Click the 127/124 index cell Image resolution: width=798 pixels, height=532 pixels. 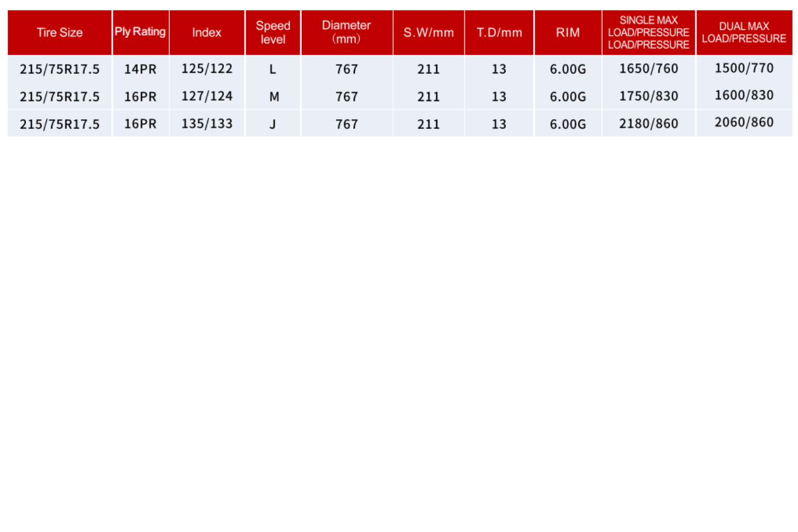pyautogui.click(x=207, y=96)
